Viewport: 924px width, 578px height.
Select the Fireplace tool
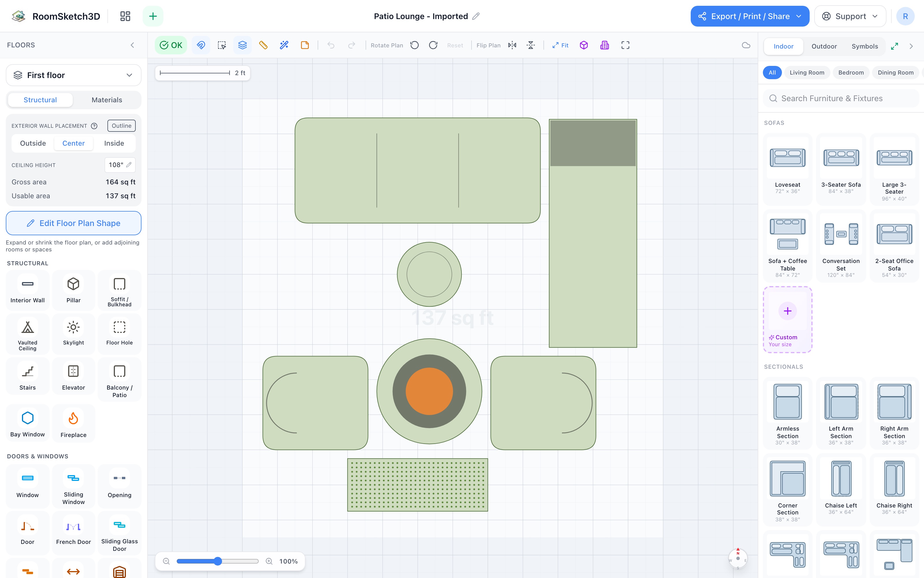73,424
